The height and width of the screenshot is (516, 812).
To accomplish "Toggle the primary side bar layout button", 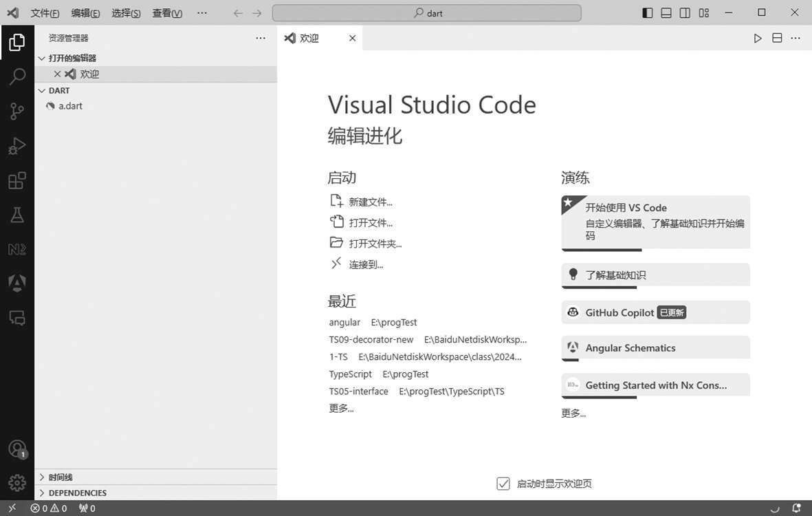I will point(648,13).
